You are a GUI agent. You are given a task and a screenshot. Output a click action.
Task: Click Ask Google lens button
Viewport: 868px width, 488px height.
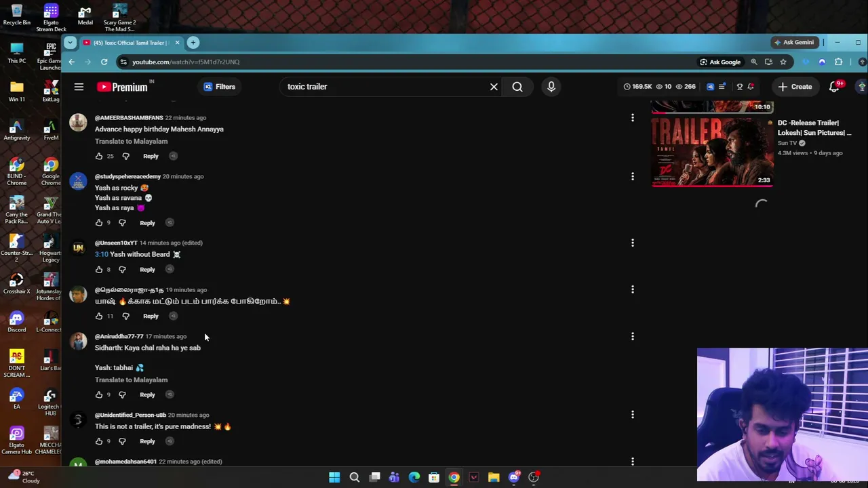720,62
